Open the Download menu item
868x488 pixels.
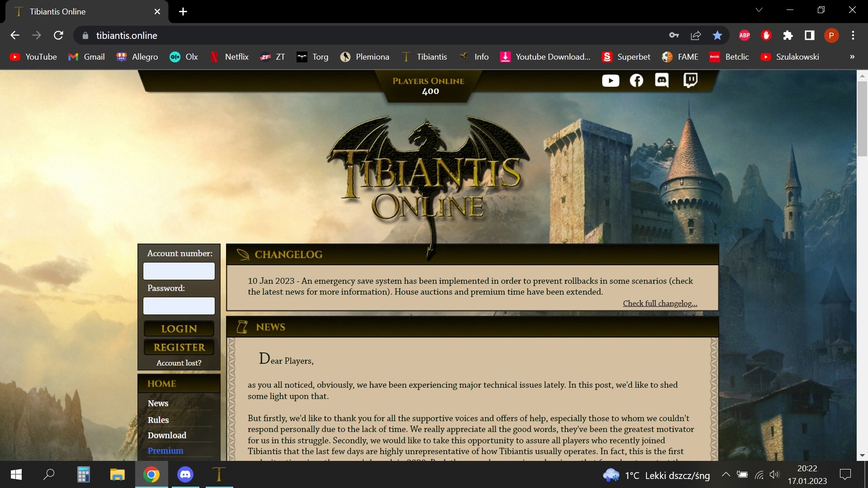click(x=167, y=435)
